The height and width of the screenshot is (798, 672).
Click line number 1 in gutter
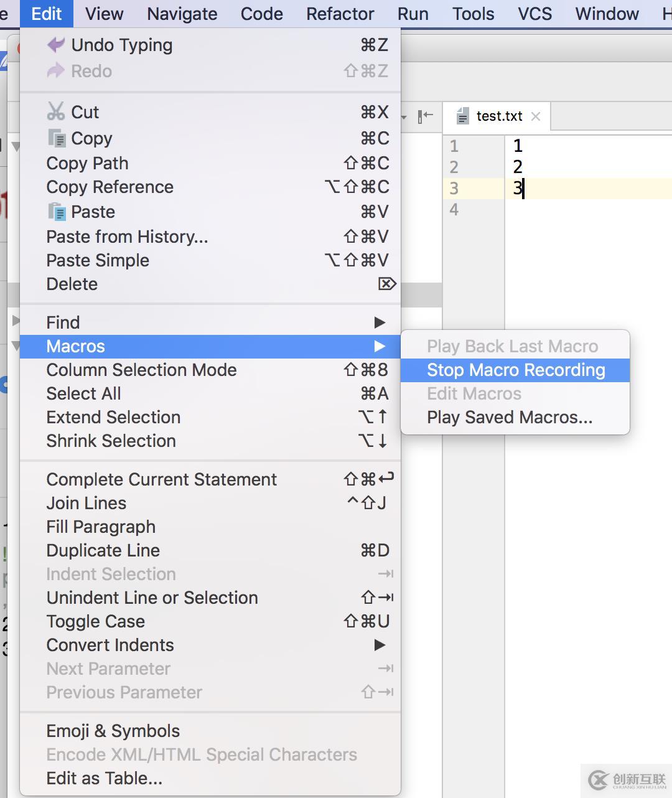(x=454, y=146)
